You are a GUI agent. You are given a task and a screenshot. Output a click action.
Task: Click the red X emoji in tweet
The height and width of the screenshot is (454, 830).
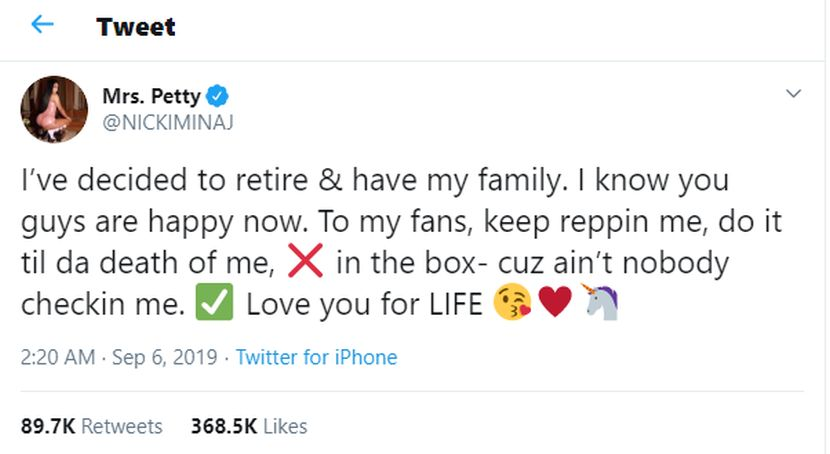coord(305,263)
